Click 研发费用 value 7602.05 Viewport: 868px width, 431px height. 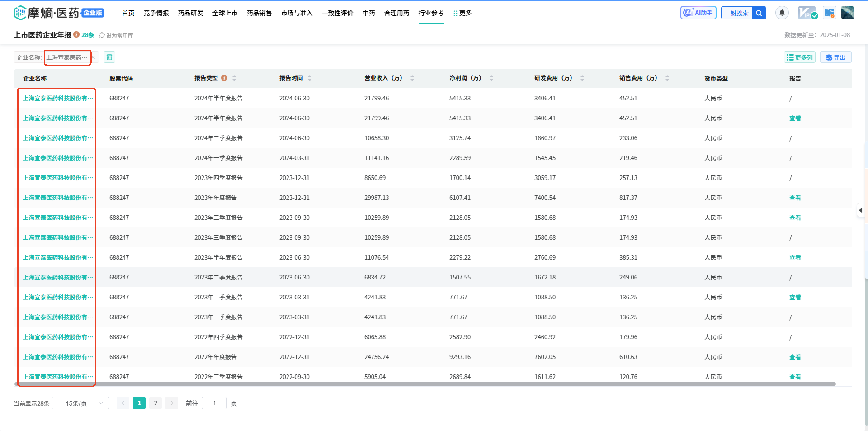click(x=545, y=357)
